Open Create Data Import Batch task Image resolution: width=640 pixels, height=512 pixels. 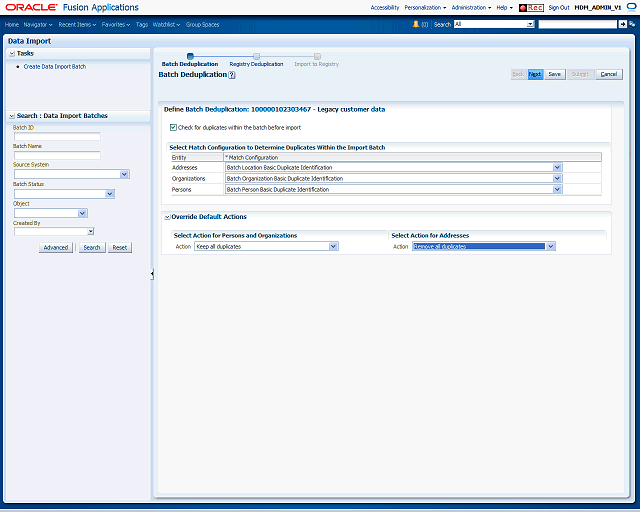[55, 67]
